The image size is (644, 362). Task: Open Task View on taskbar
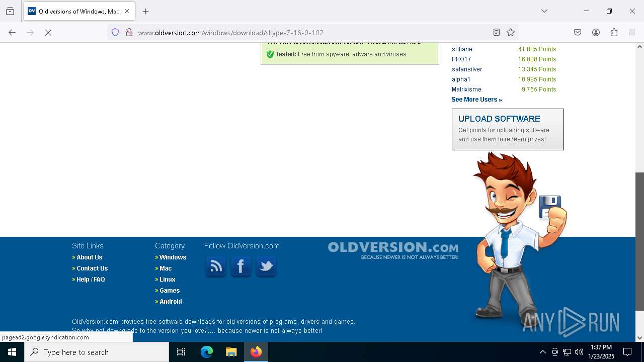[x=181, y=352]
